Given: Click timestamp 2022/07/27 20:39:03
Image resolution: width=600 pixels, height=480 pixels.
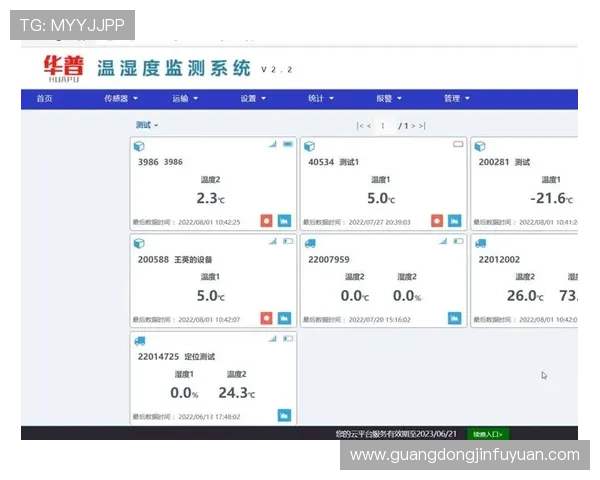Looking at the screenshot, I should coord(380,222).
